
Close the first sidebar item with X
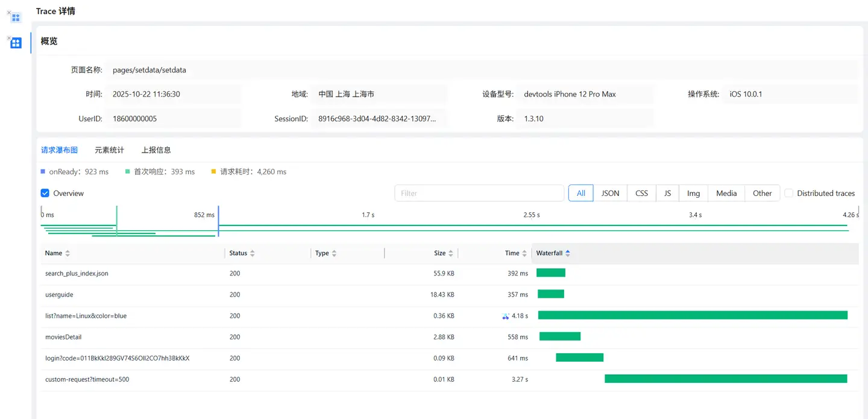pyautogui.click(x=8, y=12)
